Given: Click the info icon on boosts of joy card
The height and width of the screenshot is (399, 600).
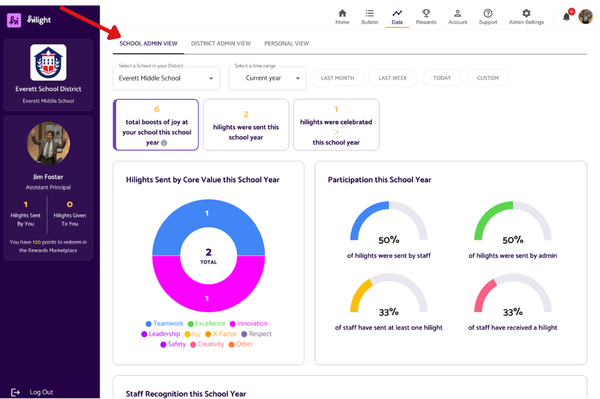Looking at the screenshot, I should (164, 143).
